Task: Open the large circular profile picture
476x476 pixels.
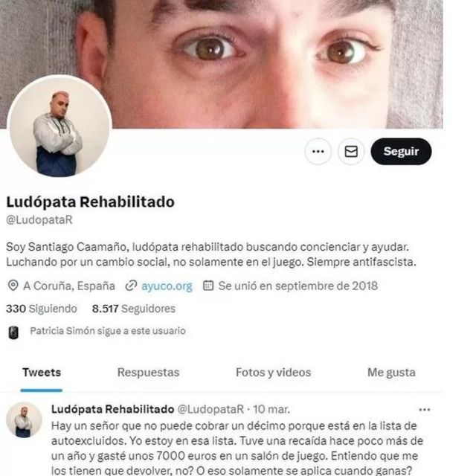Action: pyautogui.click(x=59, y=126)
